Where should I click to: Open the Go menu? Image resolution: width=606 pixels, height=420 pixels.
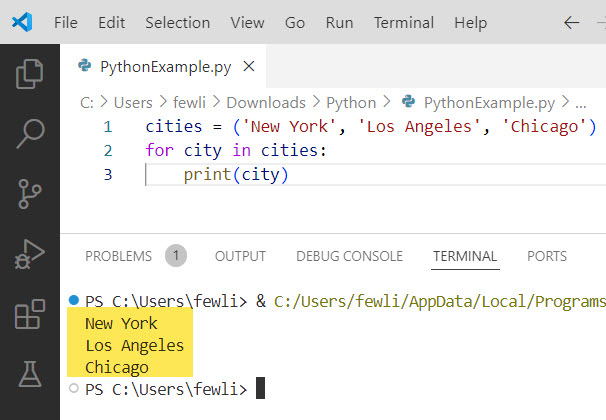pos(295,23)
